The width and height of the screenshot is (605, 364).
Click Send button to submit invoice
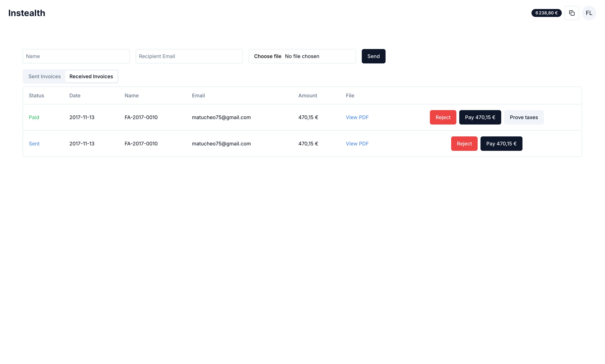373,56
